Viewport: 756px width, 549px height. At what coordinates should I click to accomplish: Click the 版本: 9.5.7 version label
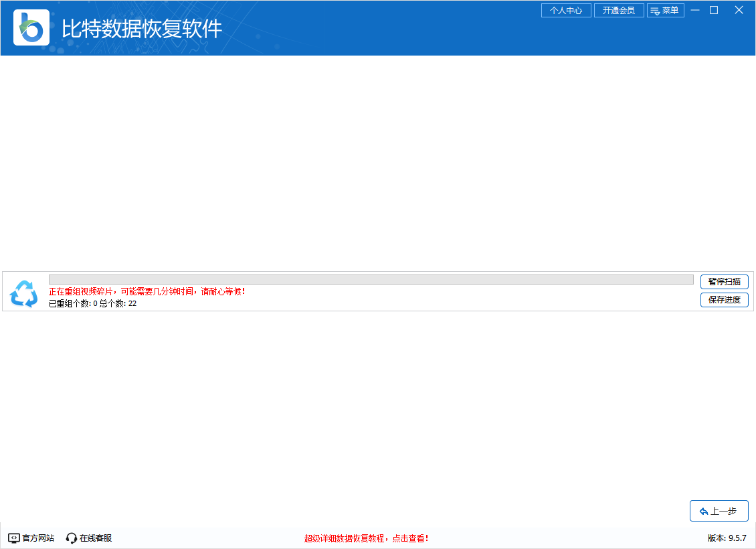(x=727, y=538)
